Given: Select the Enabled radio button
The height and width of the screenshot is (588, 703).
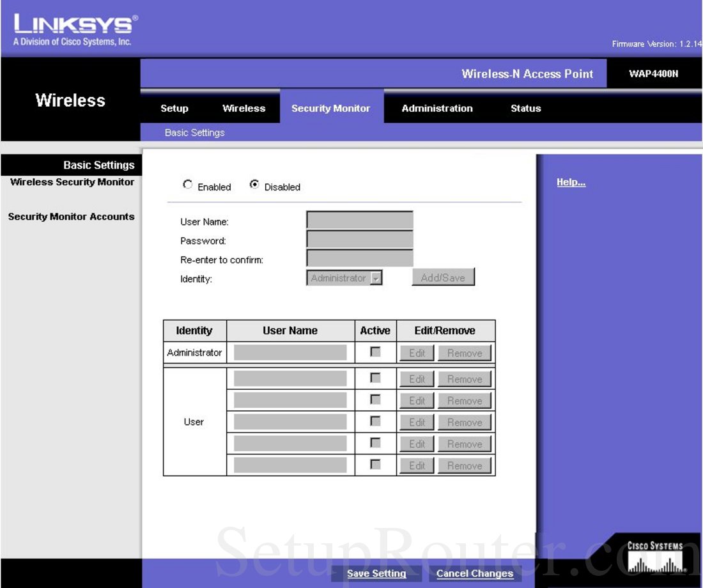Looking at the screenshot, I should coord(187,185).
